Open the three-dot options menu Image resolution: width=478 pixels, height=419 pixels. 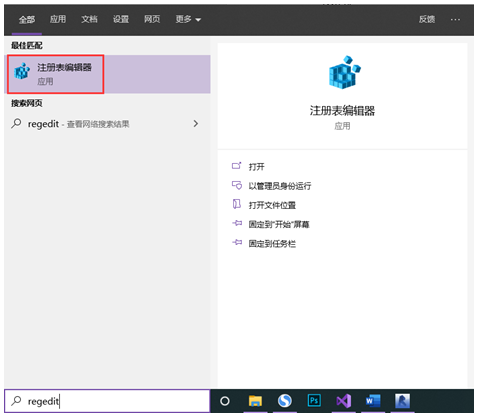(x=455, y=19)
